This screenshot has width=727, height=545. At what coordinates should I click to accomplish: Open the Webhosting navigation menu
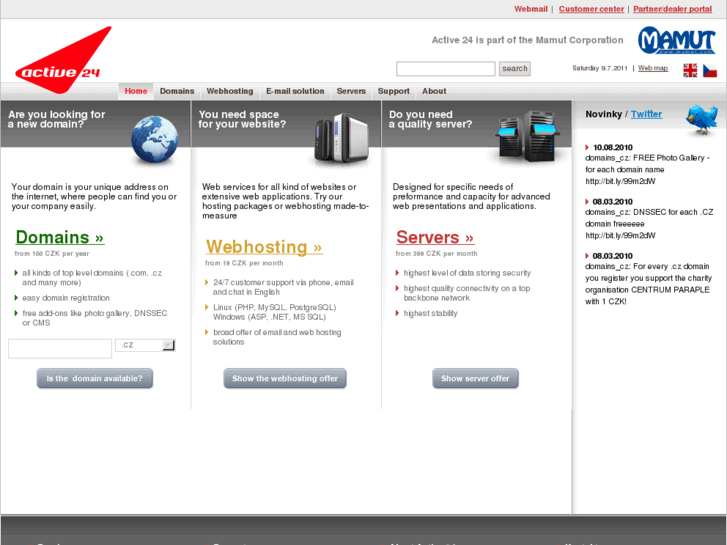230,91
